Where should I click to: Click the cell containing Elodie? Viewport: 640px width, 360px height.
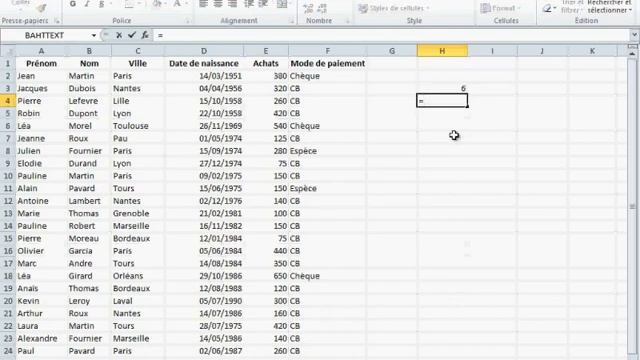click(41, 163)
